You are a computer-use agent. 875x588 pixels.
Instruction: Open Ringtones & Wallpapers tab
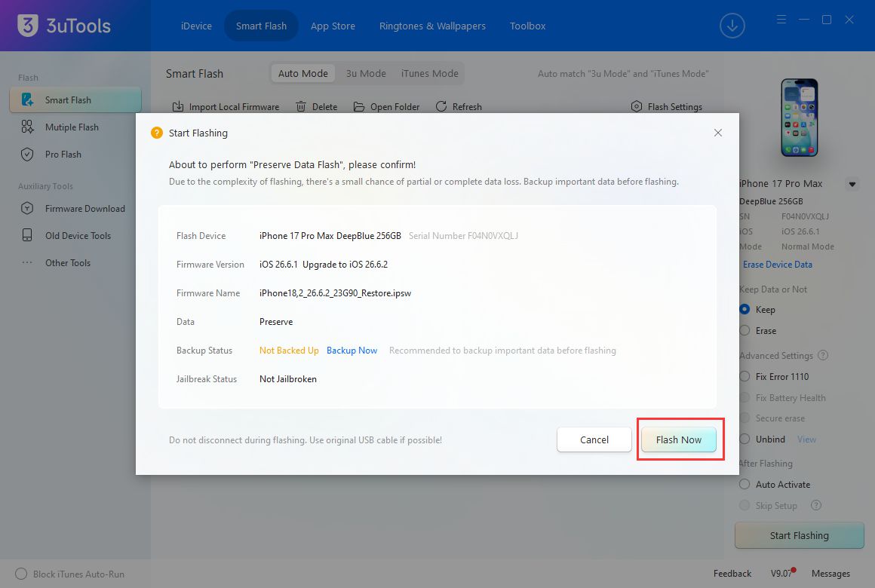pos(432,26)
